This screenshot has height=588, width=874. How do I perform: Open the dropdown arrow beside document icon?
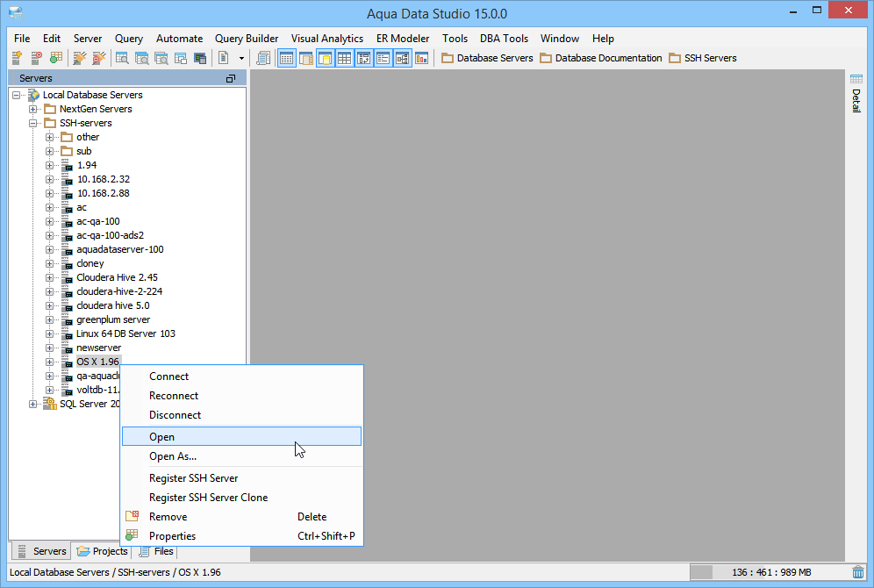[241, 58]
